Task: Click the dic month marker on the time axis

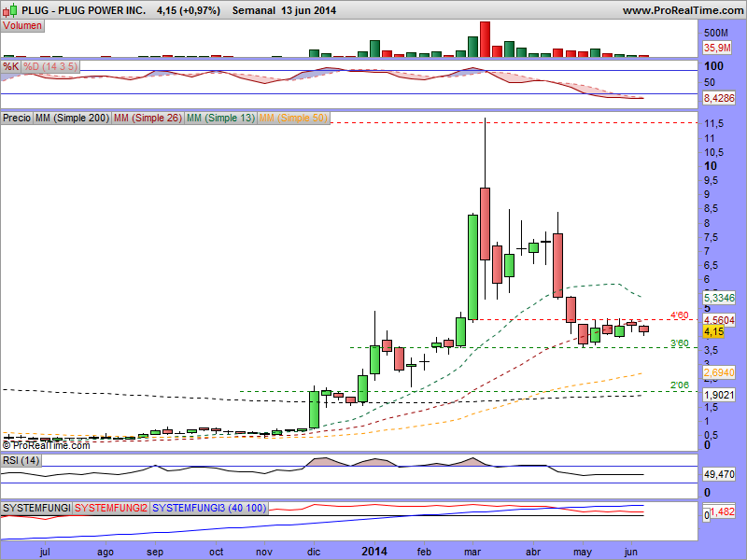Action: coord(314,552)
